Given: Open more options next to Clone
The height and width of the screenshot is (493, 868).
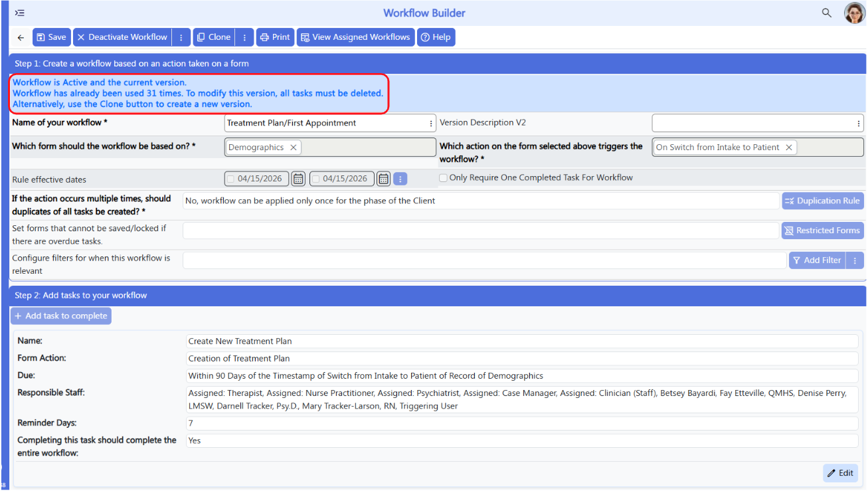Looking at the screenshot, I should pyautogui.click(x=245, y=37).
